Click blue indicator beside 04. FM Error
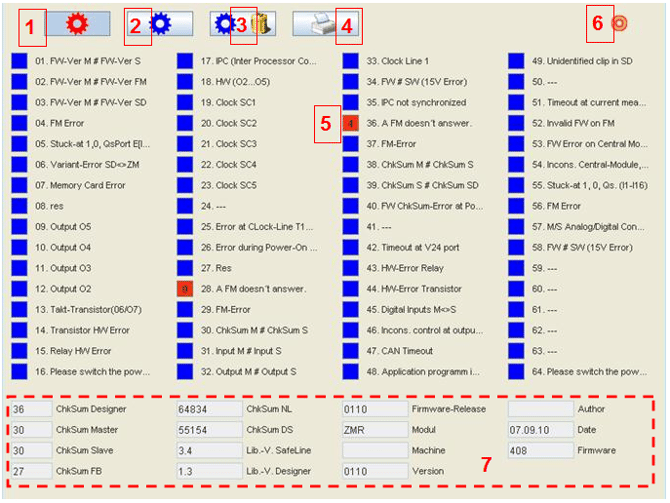Viewport: 670px width, 503px height. 19,123
